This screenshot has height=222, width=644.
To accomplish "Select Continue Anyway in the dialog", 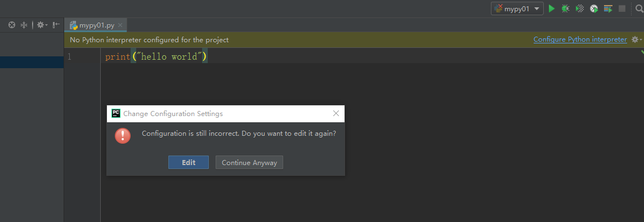I will (x=249, y=162).
